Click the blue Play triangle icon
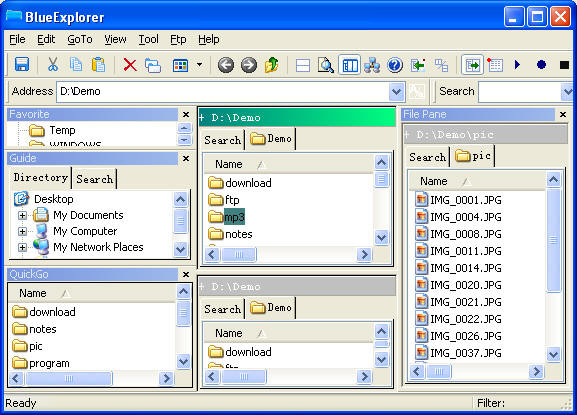The image size is (577, 415). click(517, 65)
